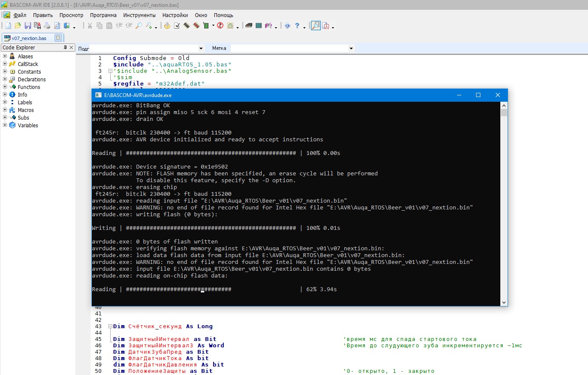Collapse code fold at line 43
The height and width of the screenshot is (375, 588).
coord(110,326)
